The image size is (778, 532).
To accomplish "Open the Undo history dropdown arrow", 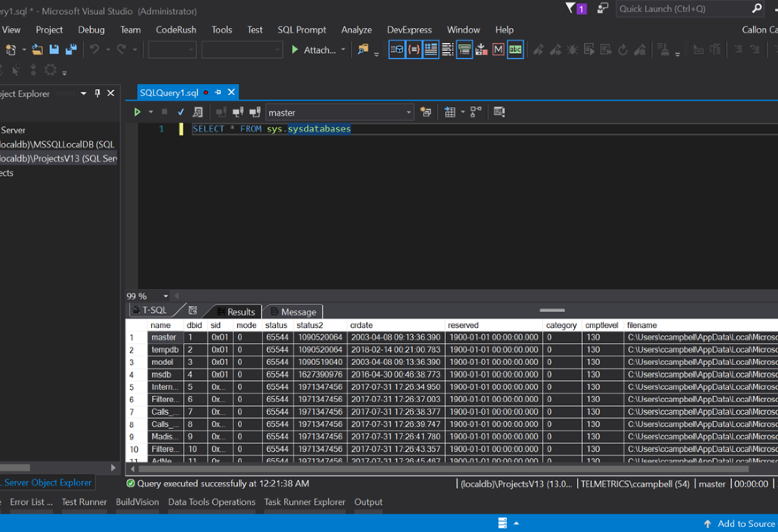I will pyautogui.click(x=108, y=50).
